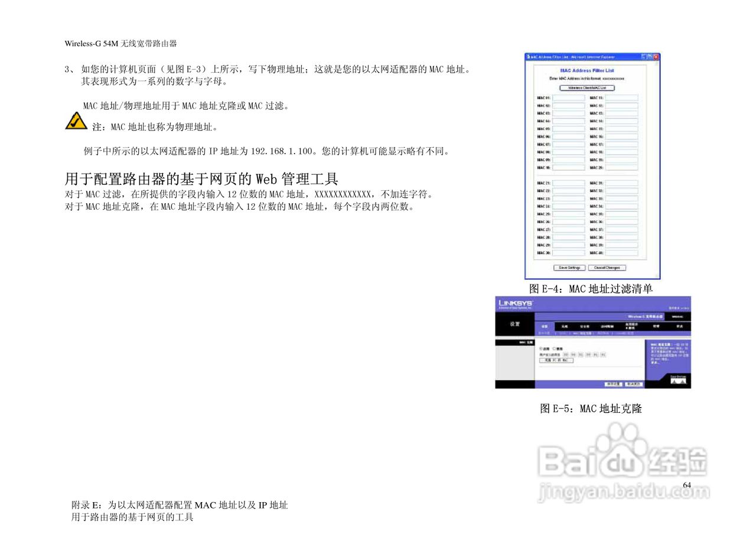Click the 保存设置 button on the Linksys page
The width and height of the screenshot is (756, 534).
tap(614, 383)
